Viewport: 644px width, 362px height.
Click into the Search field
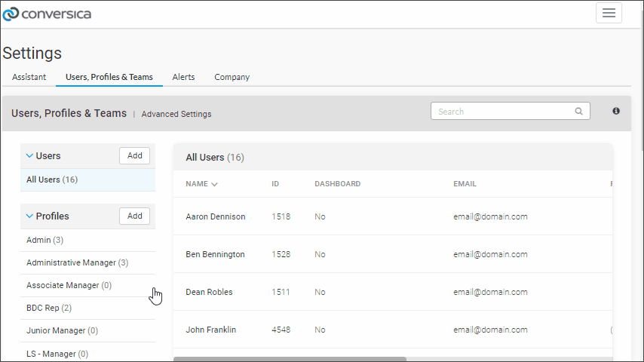tap(510, 112)
